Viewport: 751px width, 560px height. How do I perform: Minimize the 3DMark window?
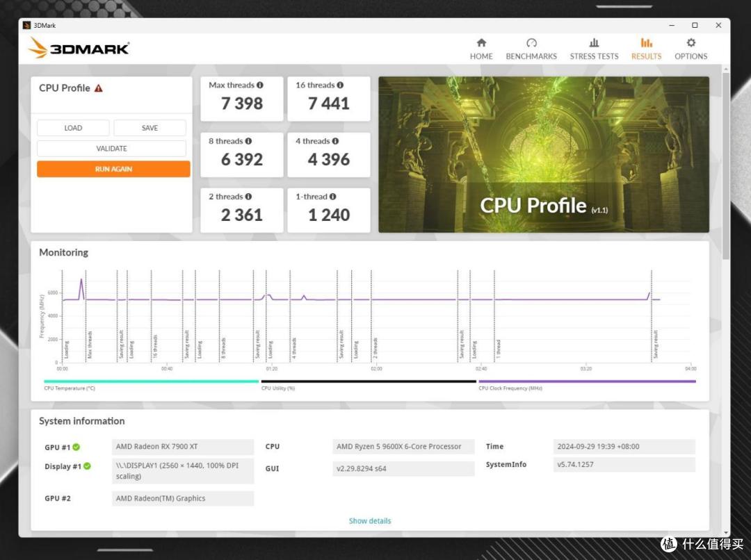pyautogui.click(x=672, y=26)
